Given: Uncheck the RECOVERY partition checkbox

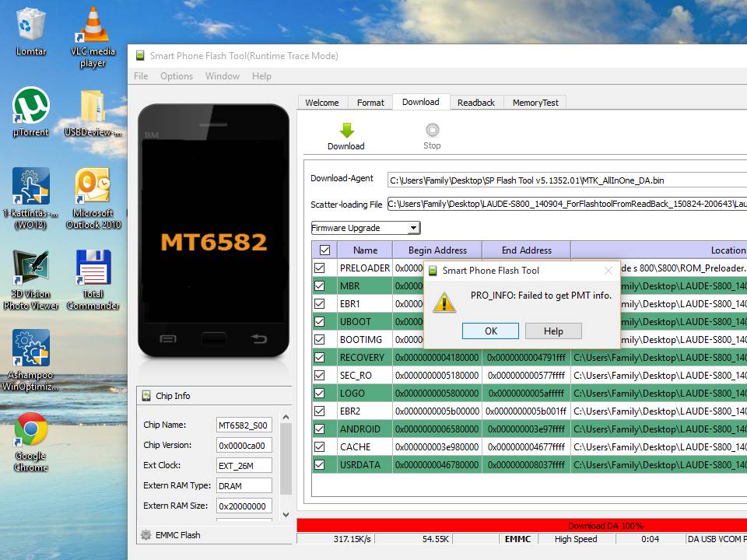Looking at the screenshot, I should [319, 357].
